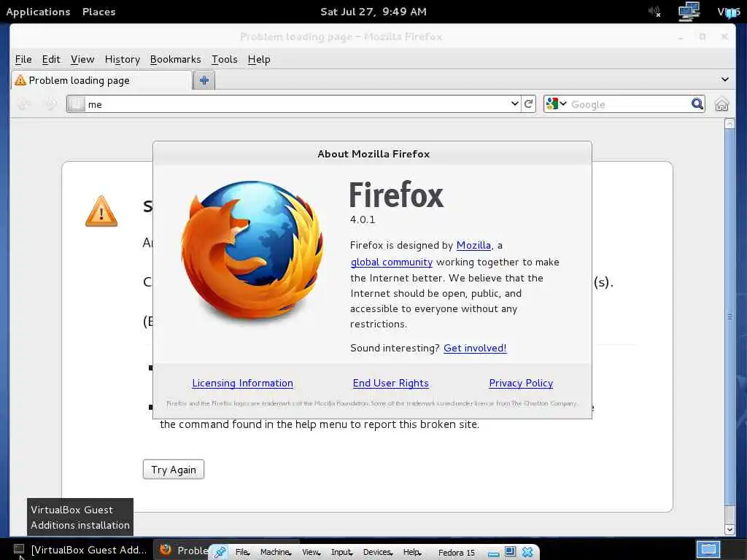Viewport: 747px width, 560px height.
Task: Click the Firefox forward arrow button
Action: point(50,104)
